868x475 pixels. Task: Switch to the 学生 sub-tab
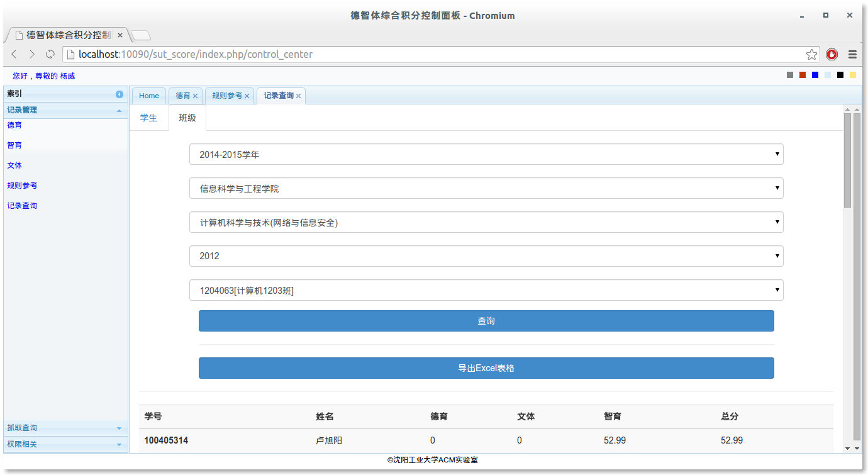coord(149,118)
